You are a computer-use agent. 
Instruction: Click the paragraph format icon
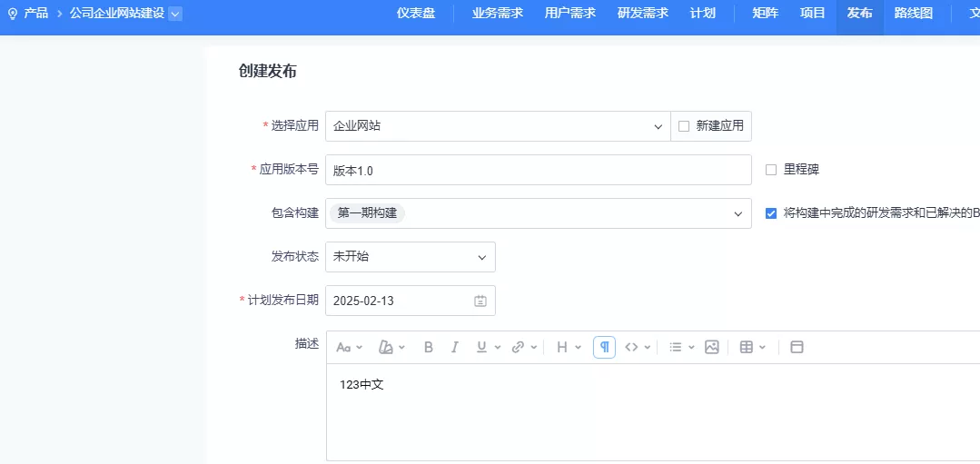(x=604, y=347)
